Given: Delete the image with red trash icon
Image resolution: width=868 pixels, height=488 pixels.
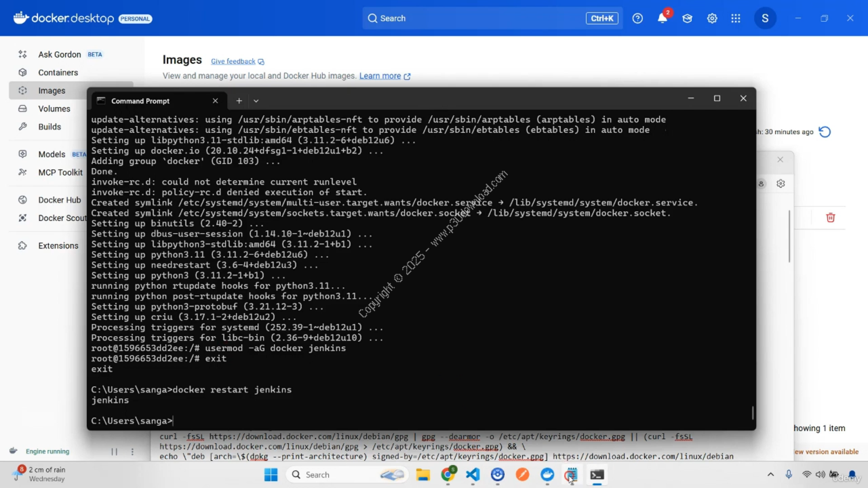Looking at the screenshot, I should pos(830,218).
